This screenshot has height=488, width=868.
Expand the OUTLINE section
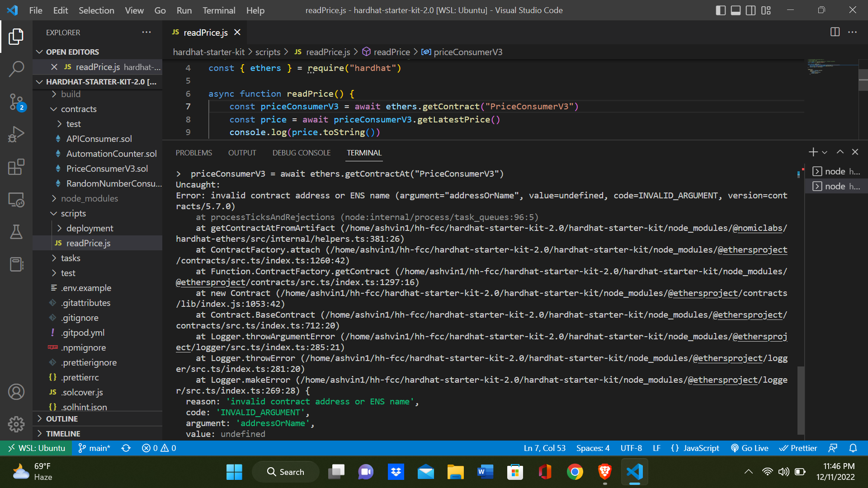pos(98,419)
